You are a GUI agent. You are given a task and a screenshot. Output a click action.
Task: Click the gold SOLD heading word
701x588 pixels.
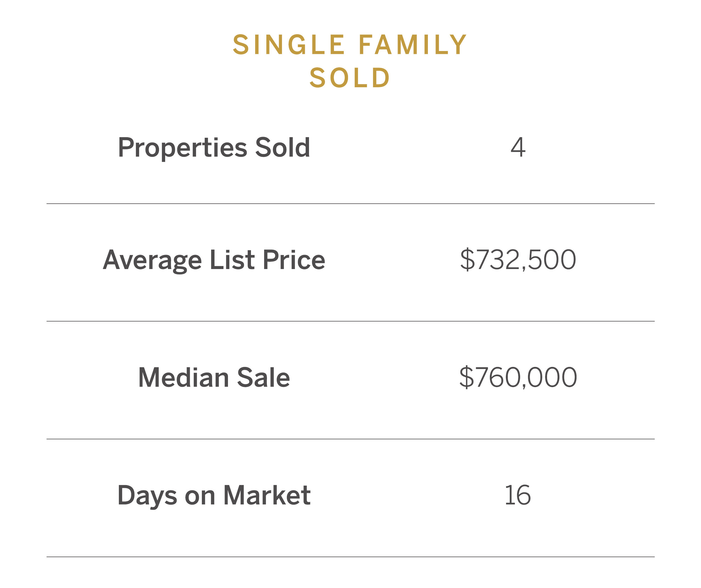(x=350, y=78)
